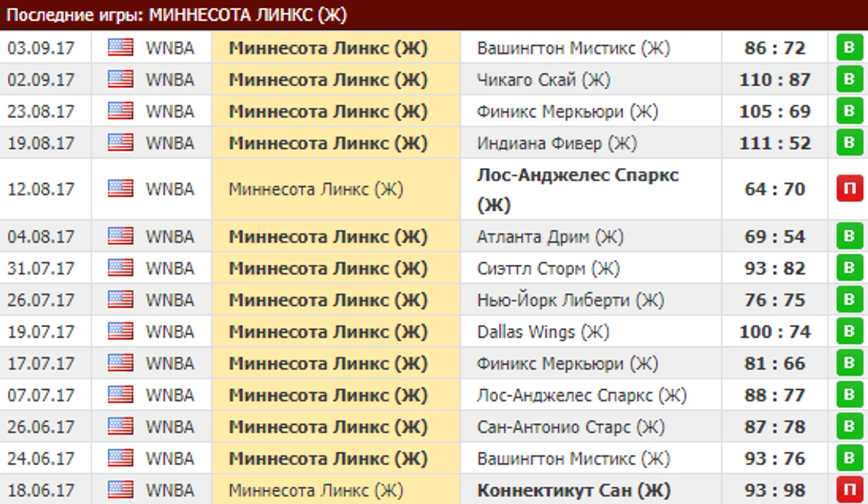Open Индиана Фивер (Ж) team link
This screenshot has height=504, width=868.
coord(556,143)
